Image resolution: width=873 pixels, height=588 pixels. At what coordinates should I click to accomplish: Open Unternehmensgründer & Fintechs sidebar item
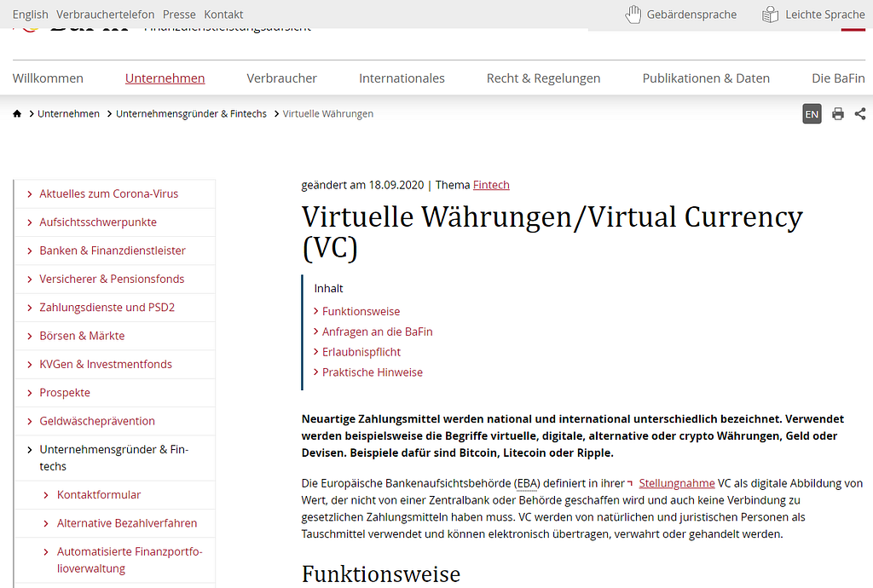(114, 458)
